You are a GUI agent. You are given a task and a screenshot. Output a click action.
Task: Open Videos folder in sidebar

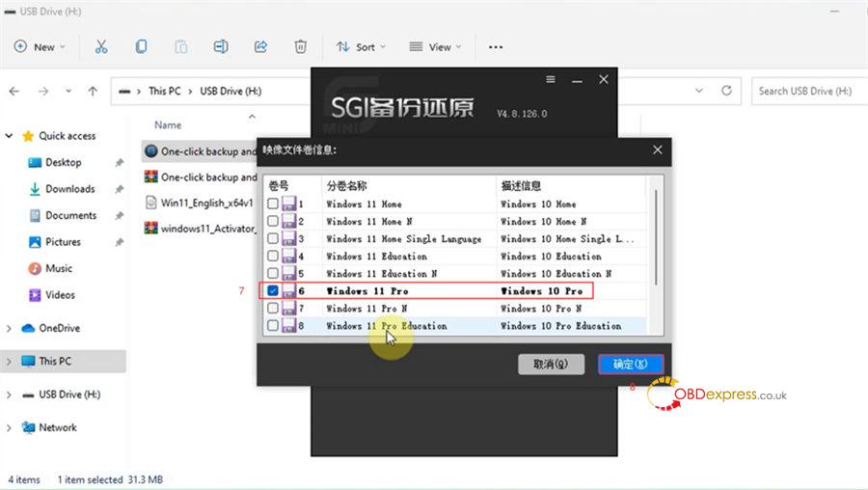pos(60,296)
